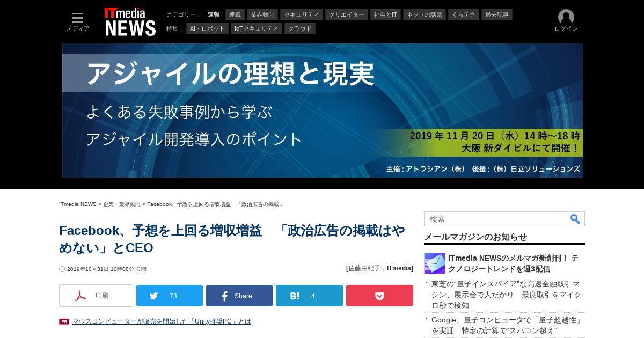Go to ITmedia NEWS breadcrumb link
The height and width of the screenshot is (338, 644).
(78, 204)
